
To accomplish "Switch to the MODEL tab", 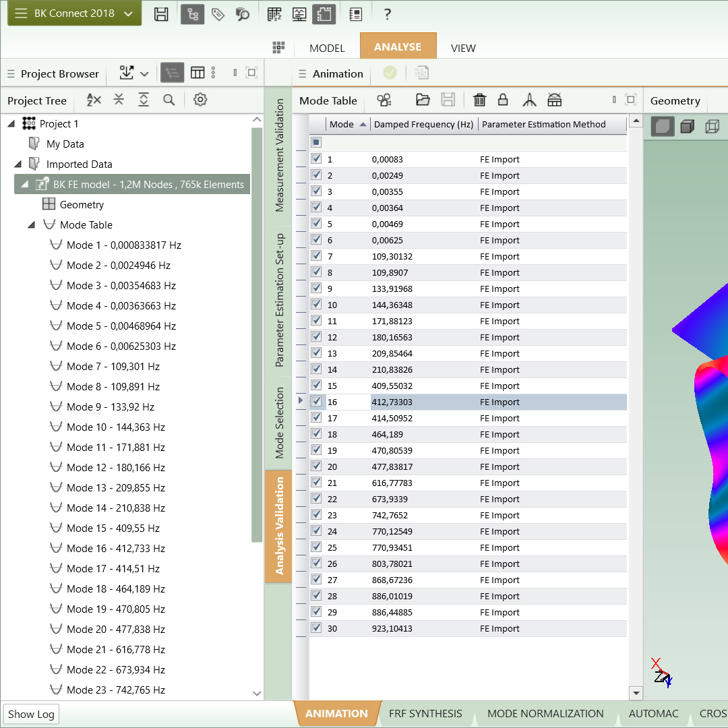I will (327, 48).
